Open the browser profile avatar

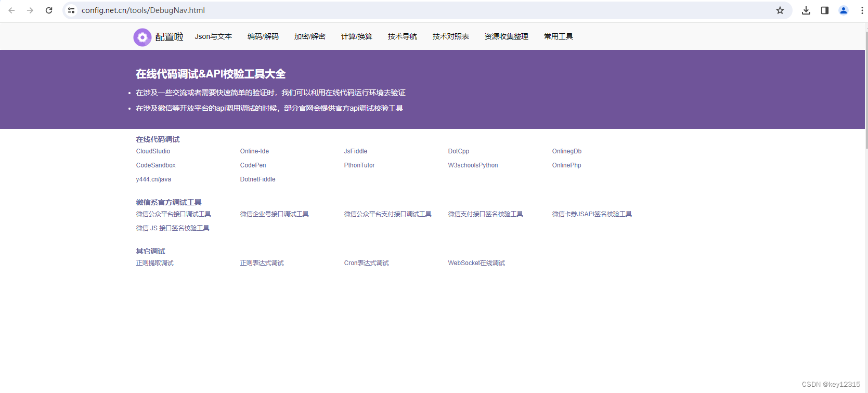click(844, 10)
